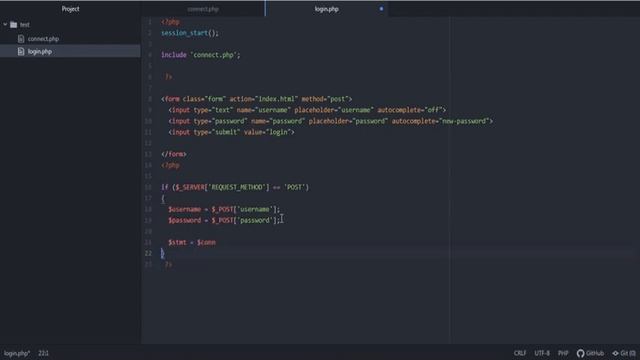Open the Git (0) changes panel
The image size is (640, 360).
tap(628, 353)
